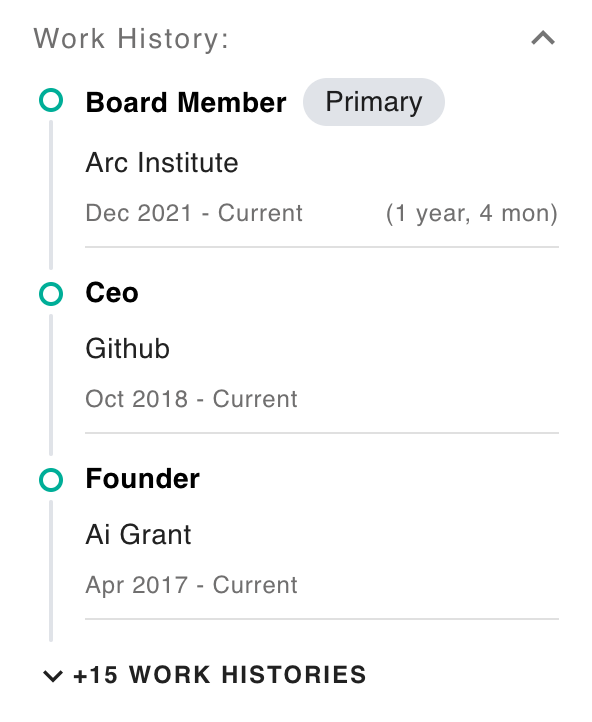Open the Ai Grant company entry
592x722 pixels.
coord(138,535)
